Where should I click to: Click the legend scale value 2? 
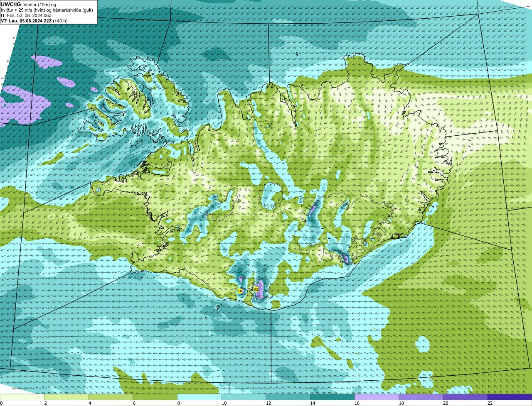(45, 403)
